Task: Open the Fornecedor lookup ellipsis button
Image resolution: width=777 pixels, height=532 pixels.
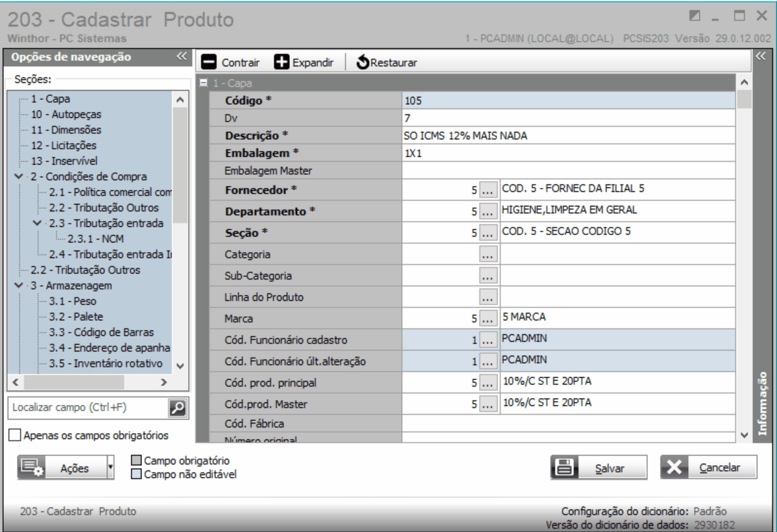Action: tap(488, 189)
